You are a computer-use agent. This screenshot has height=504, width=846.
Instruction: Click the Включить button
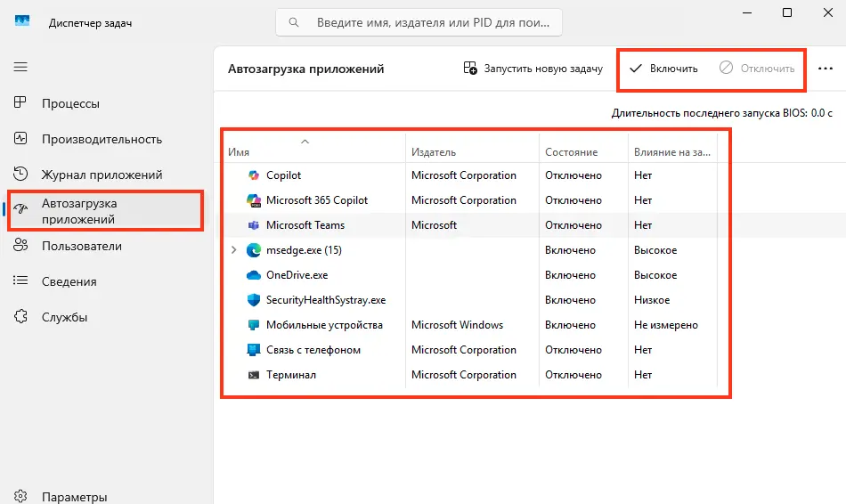(x=664, y=69)
